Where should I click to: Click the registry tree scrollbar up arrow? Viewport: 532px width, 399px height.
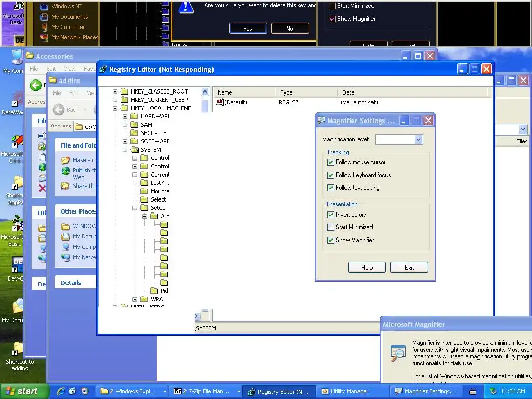click(x=205, y=92)
